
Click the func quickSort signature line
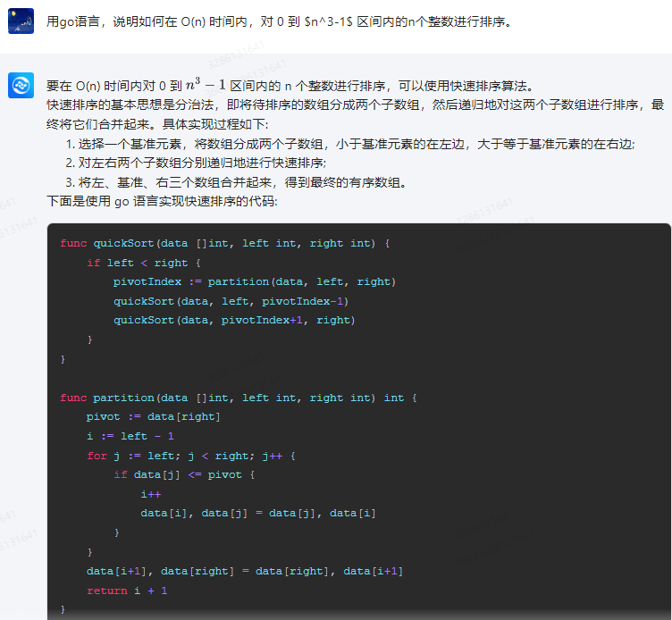coord(225,243)
